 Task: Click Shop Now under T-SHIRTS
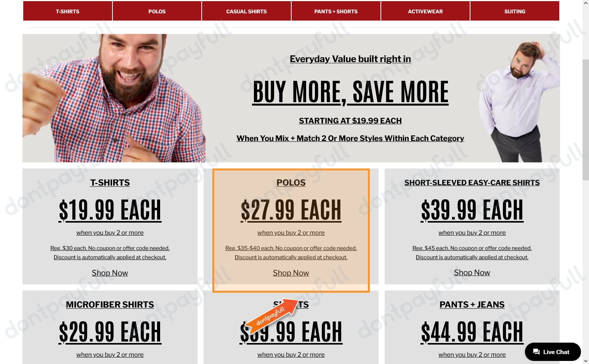coord(110,273)
